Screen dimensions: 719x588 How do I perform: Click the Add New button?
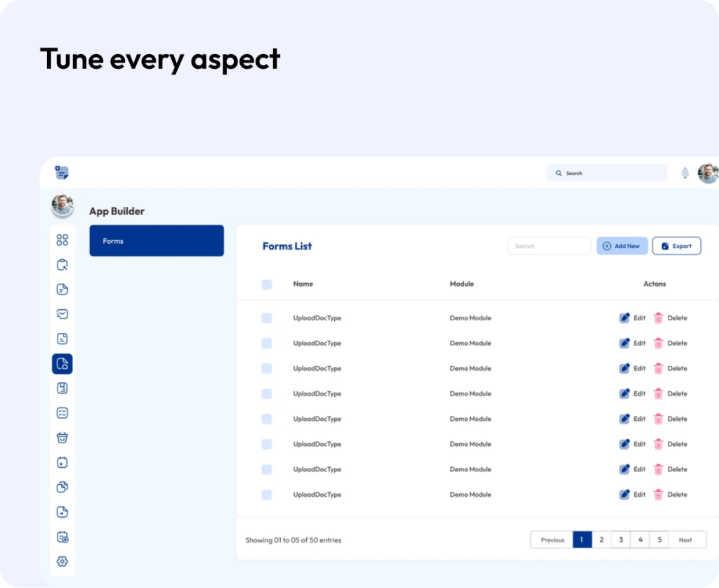click(x=622, y=246)
